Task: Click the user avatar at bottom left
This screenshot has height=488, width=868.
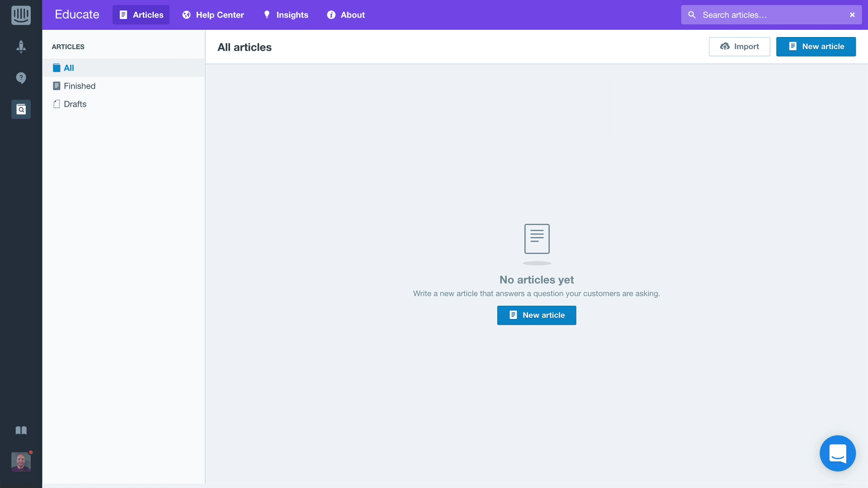Action: 21,462
